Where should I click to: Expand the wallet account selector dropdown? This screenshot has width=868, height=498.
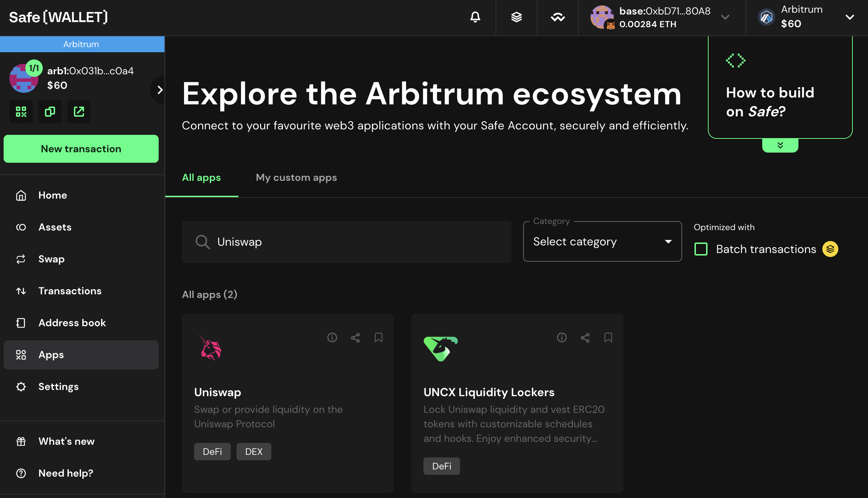(x=726, y=17)
